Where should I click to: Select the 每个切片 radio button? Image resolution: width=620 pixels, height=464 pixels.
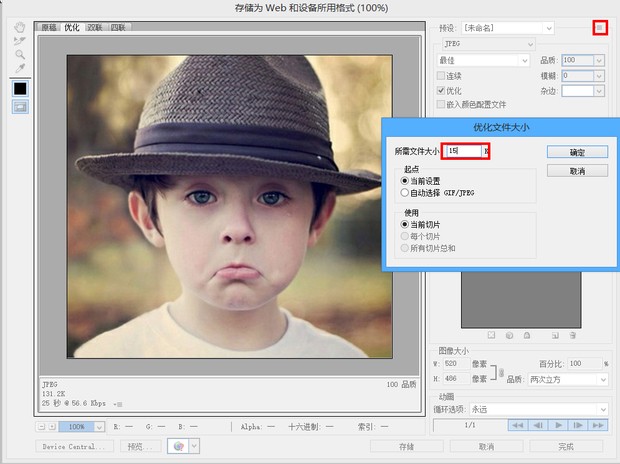coord(404,236)
